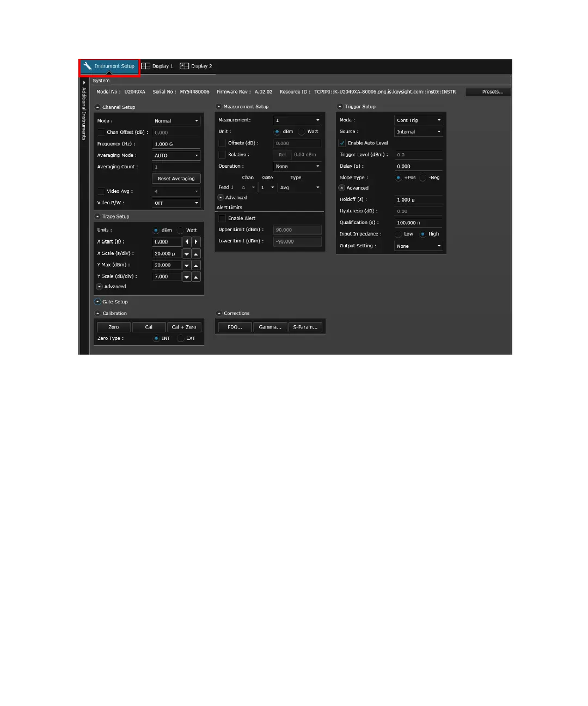
Task: Collapse the Calibration section
Action: pos(97,314)
